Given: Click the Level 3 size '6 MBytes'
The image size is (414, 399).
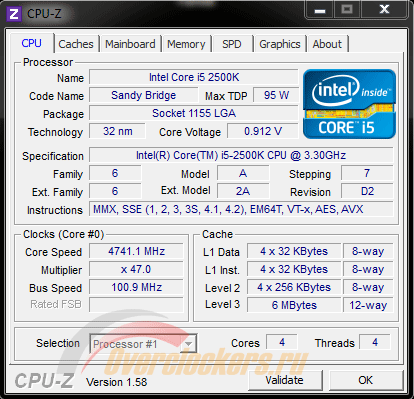Looking at the screenshot, I should tap(294, 305).
